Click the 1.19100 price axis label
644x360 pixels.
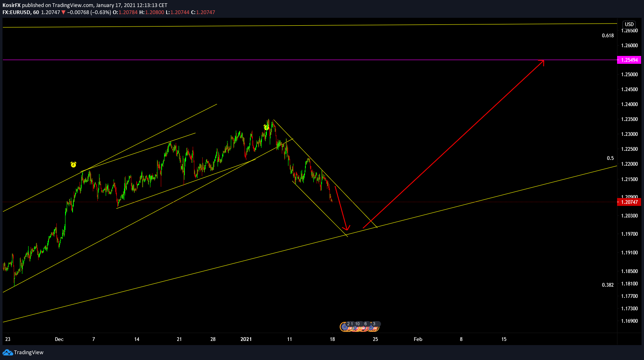[x=629, y=253]
